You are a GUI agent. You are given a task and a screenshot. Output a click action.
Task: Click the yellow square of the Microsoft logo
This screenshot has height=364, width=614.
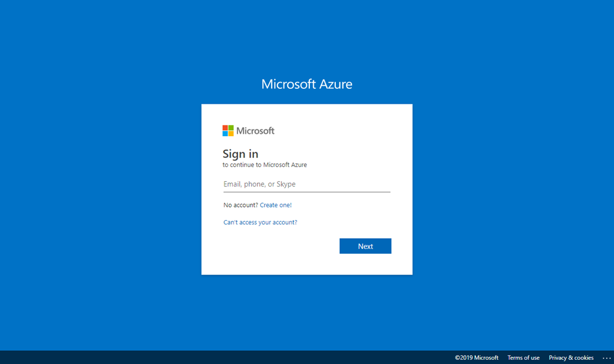pos(231,134)
